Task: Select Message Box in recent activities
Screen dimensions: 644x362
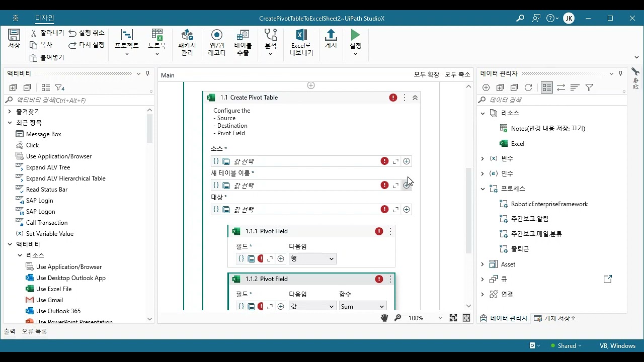Action: [43, 134]
